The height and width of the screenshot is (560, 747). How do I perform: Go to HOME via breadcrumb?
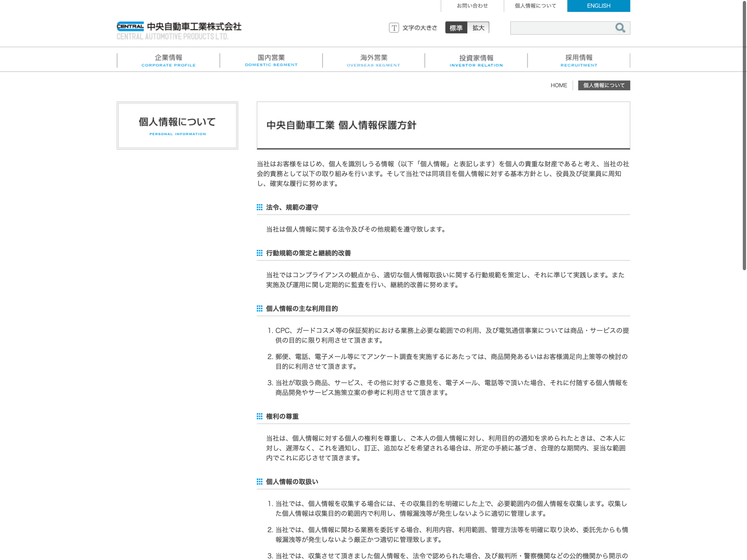click(559, 85)
